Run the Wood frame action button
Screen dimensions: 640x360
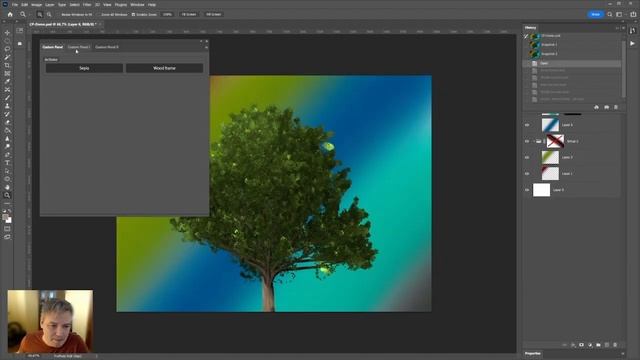164,68
